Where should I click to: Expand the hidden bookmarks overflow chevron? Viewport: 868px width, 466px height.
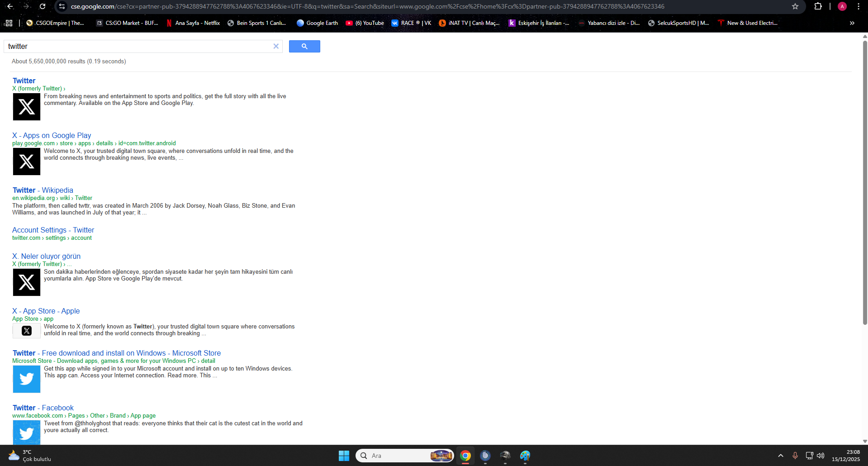point(852,23)
